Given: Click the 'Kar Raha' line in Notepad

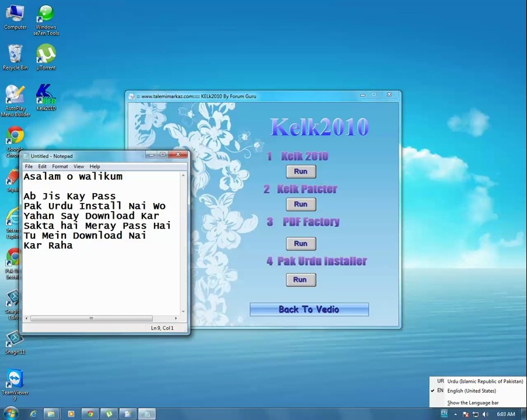Looking at the screenshot, I should tap(48, 246).
